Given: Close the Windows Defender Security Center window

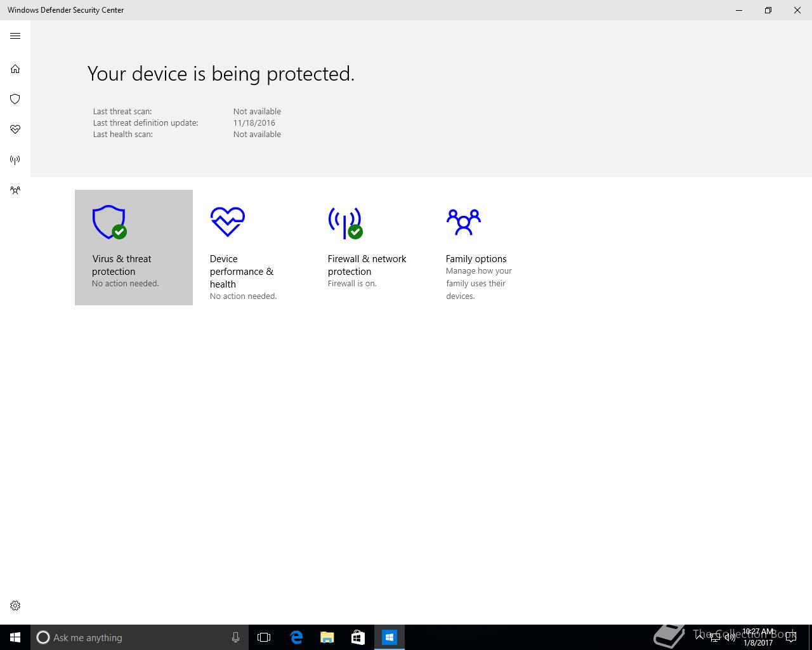Looking at the screenshot, I should (797, 10).
